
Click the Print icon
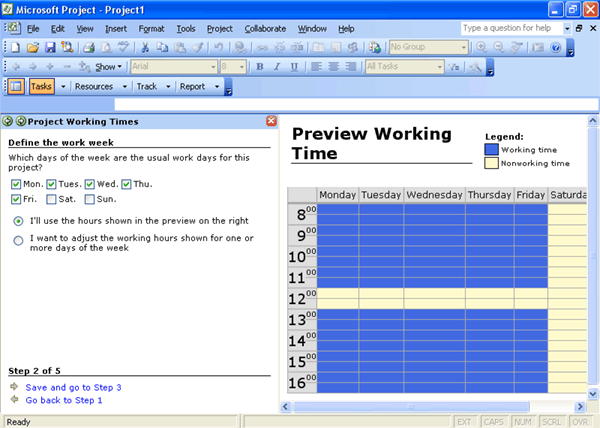[89, 47]
